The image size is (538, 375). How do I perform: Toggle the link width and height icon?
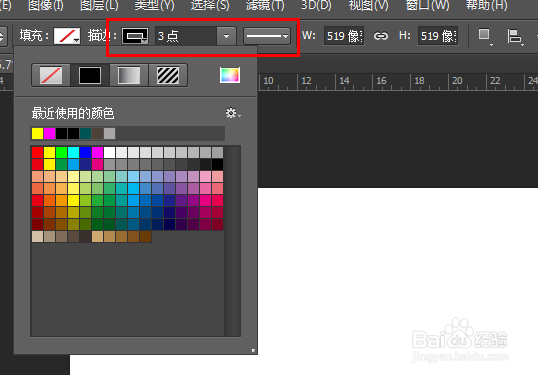tap(381, 36)
